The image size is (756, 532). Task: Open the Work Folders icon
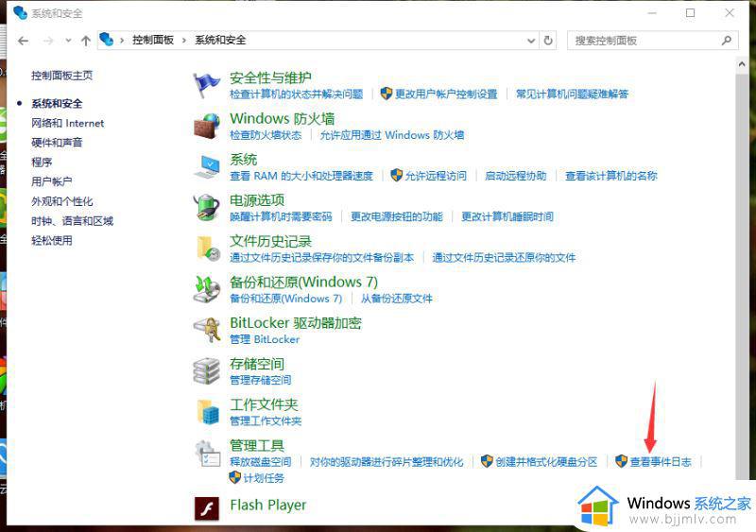tap(208, 411)
